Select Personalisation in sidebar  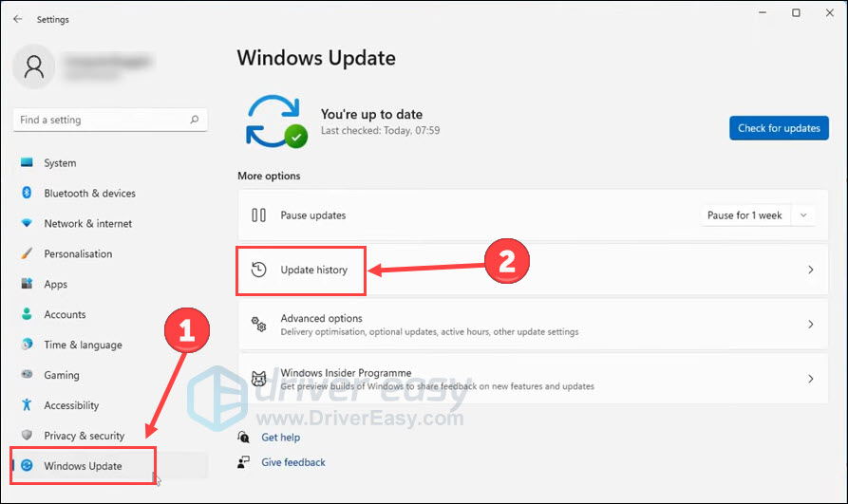click(110, 253)
